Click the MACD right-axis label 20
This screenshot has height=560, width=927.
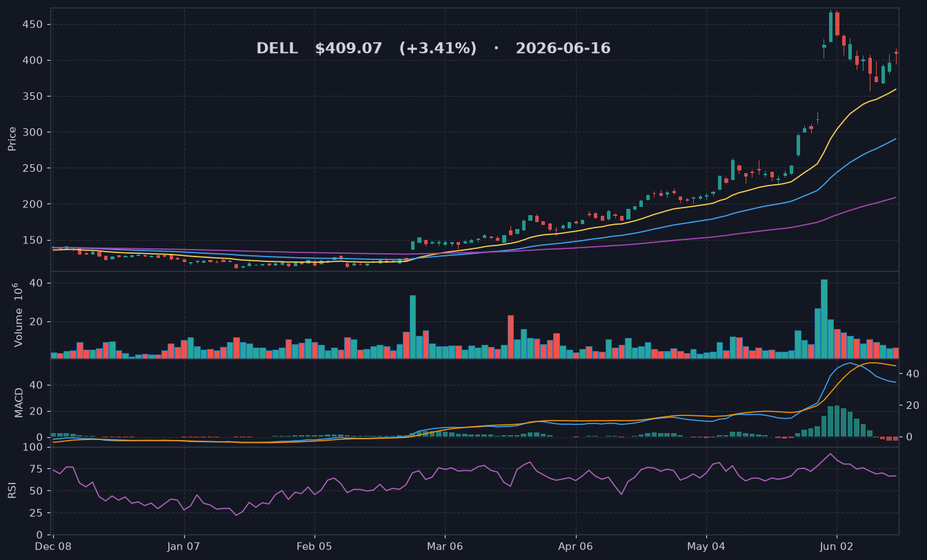(911, 406)
